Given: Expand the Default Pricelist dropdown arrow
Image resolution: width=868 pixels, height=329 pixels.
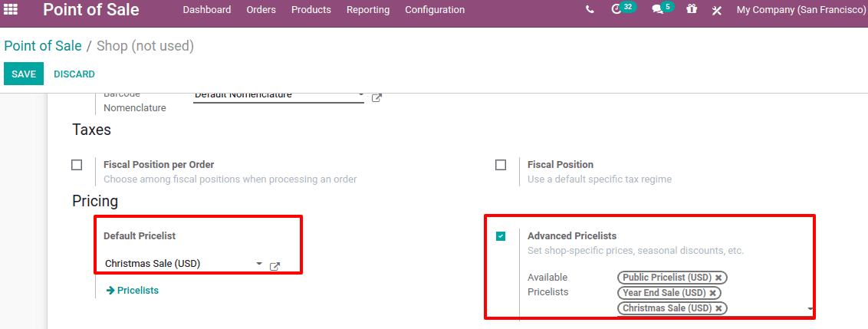Looking at the screenshot, I should tap(259, 263).
